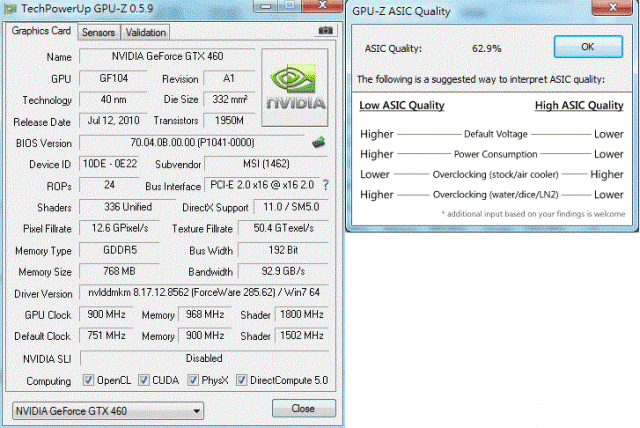640x428 pixels.
Task: Click the current Shader clock field 1800 MHz
Action: click(x=302, y=315)
